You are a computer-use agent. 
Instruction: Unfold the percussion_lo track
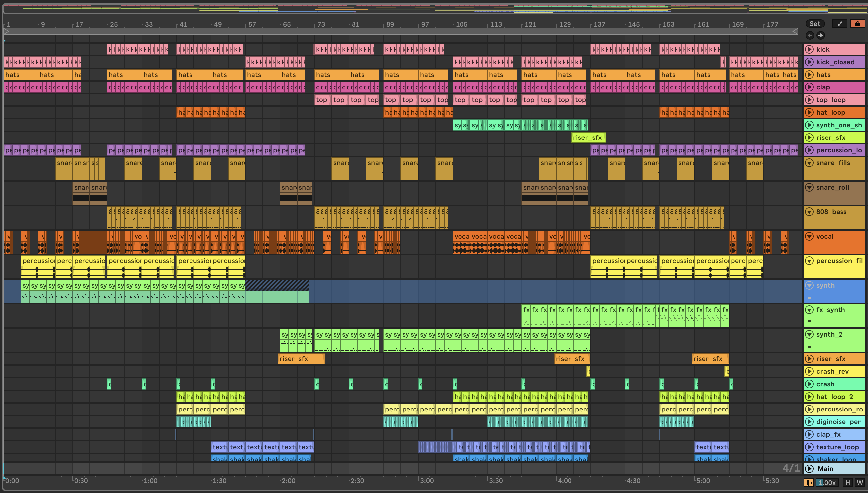click(x=809, y=150)
